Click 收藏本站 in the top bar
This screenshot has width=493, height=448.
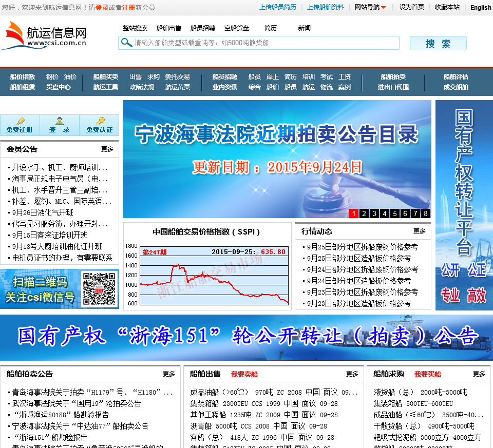447,7
